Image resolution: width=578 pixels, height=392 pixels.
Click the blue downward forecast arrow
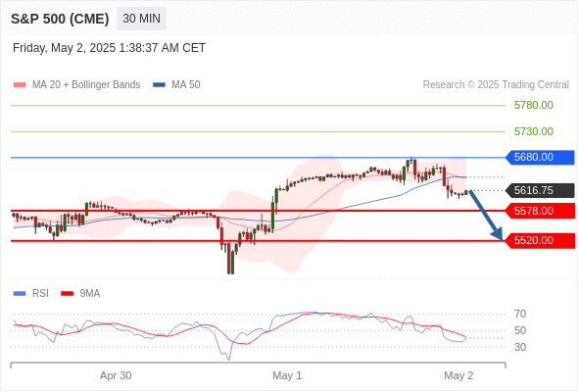click(x=486, y=216)
